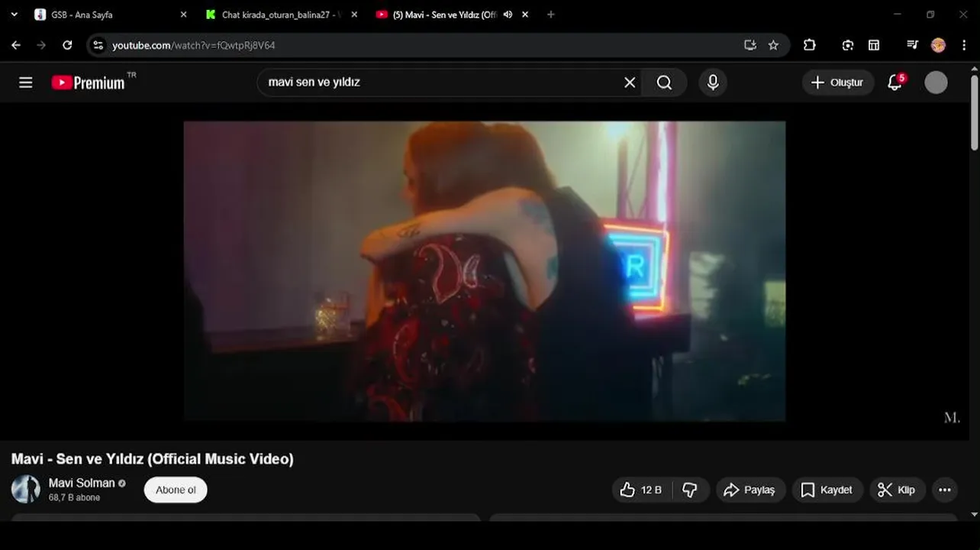The width and height of the screenshot is (980, 550).
Task: Open Mavi Solman channel avatar
Action: (x=26, y=490)
